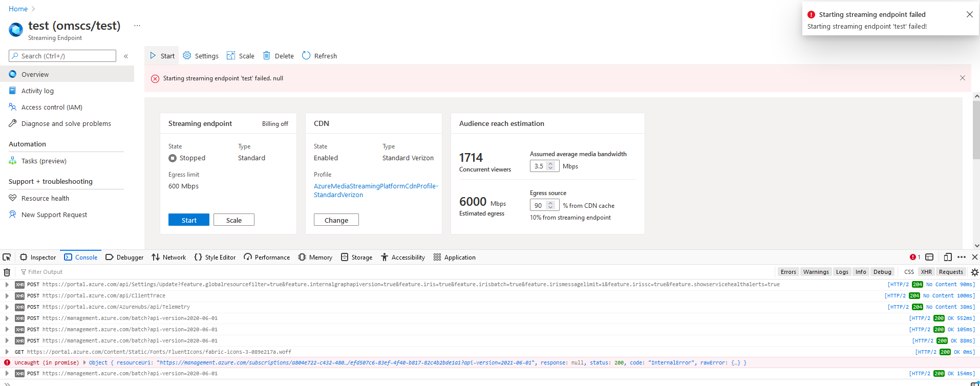Open the resourceUri link in error

click(x=346, y=362)
